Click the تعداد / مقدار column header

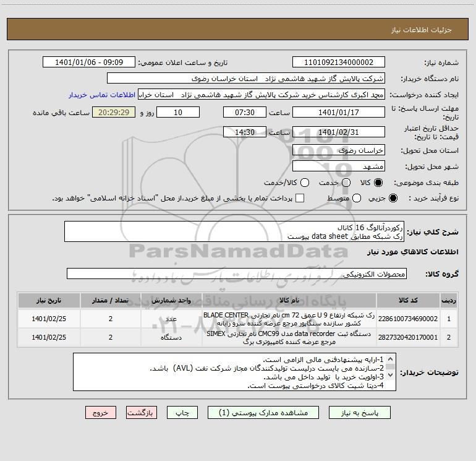(111, 301)
